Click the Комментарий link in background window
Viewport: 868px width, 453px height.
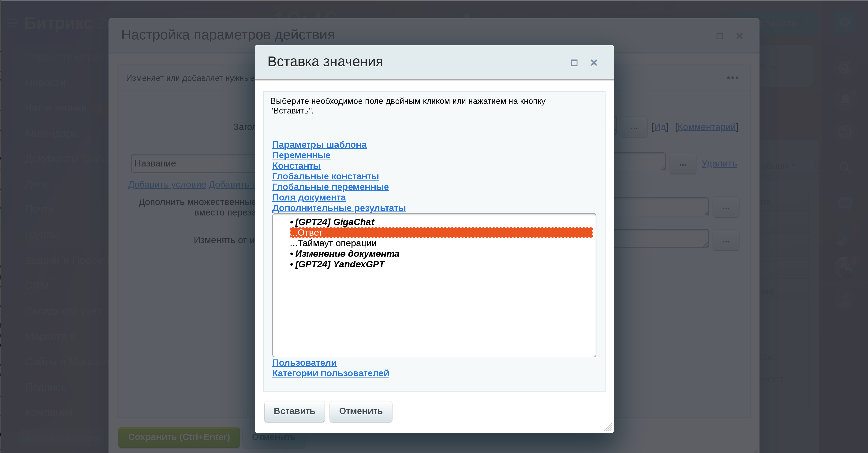[x=707, y=127]
